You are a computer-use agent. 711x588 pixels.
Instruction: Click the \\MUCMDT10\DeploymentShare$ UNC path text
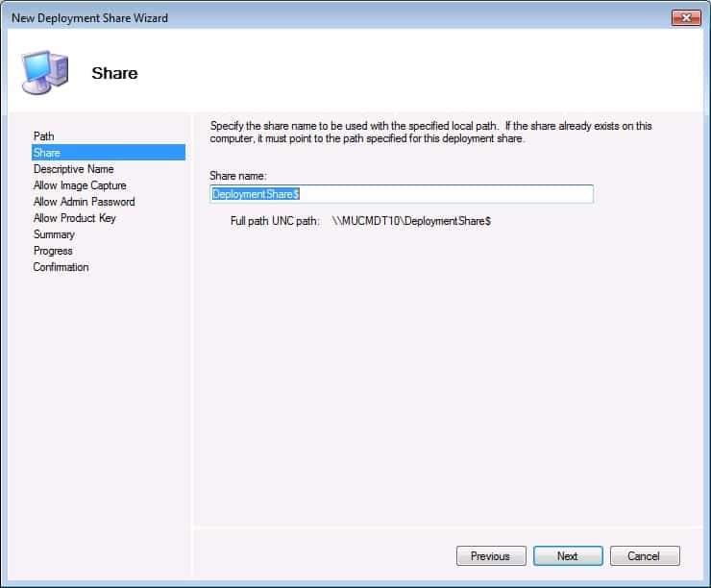tap(411, 221)
